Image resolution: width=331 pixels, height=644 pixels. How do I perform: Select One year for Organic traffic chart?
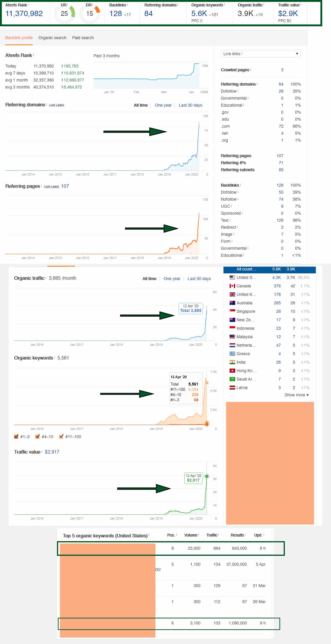click(172, 279)
